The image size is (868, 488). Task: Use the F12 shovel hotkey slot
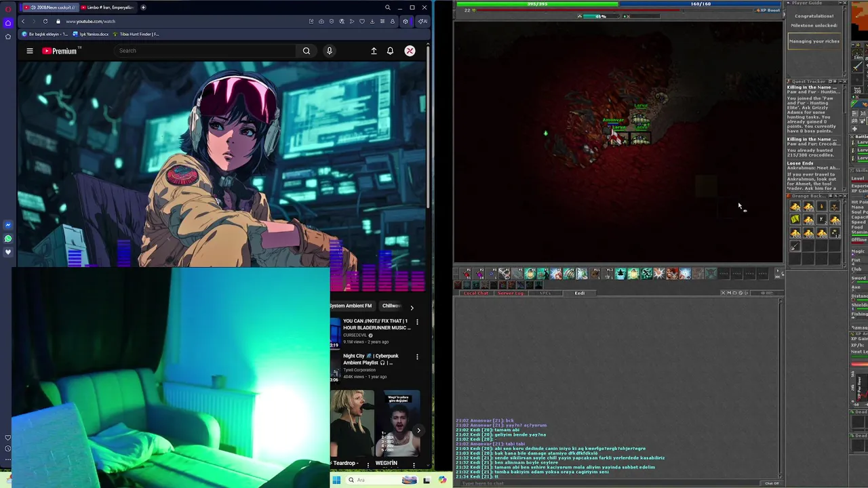610,274
